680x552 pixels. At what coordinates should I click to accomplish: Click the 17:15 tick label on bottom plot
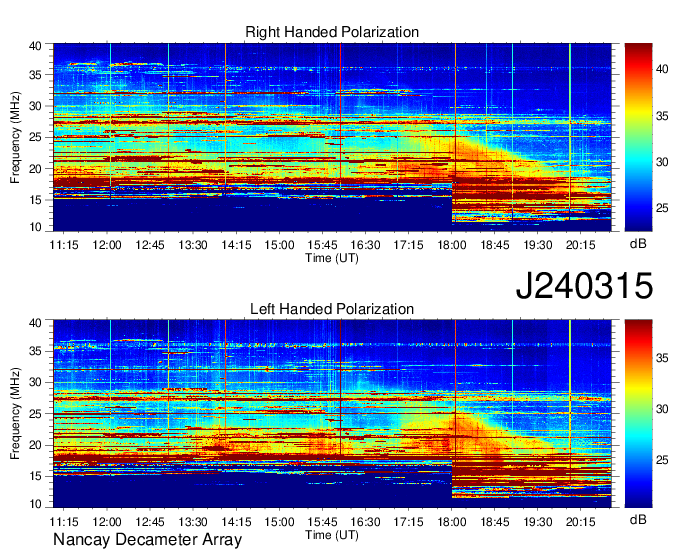point(409,522)
